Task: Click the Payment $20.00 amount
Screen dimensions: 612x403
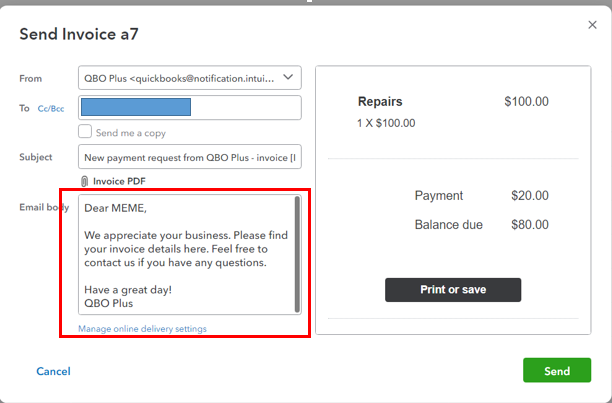Action: [530, 195]
